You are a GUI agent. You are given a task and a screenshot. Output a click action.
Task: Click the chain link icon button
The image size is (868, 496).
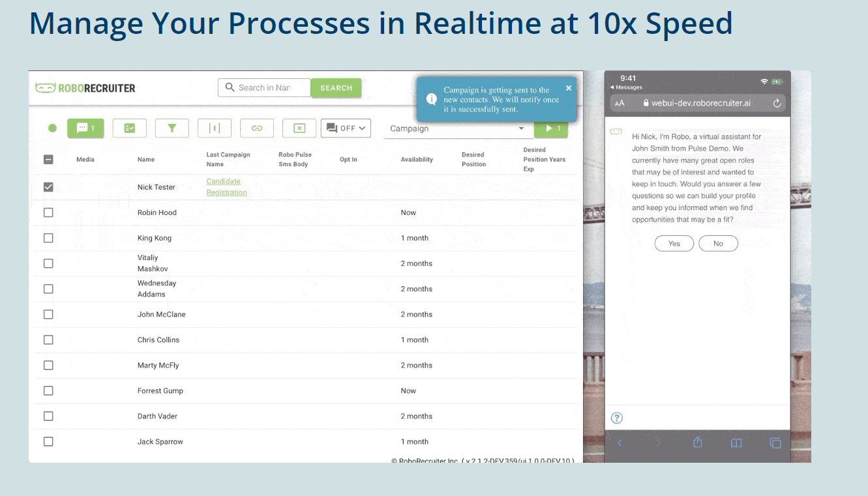point(257,128)
